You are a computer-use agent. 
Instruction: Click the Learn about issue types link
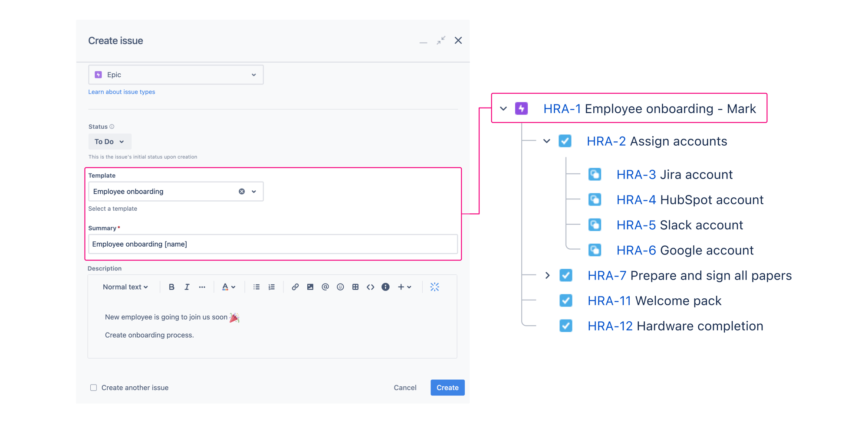[122, 91]
